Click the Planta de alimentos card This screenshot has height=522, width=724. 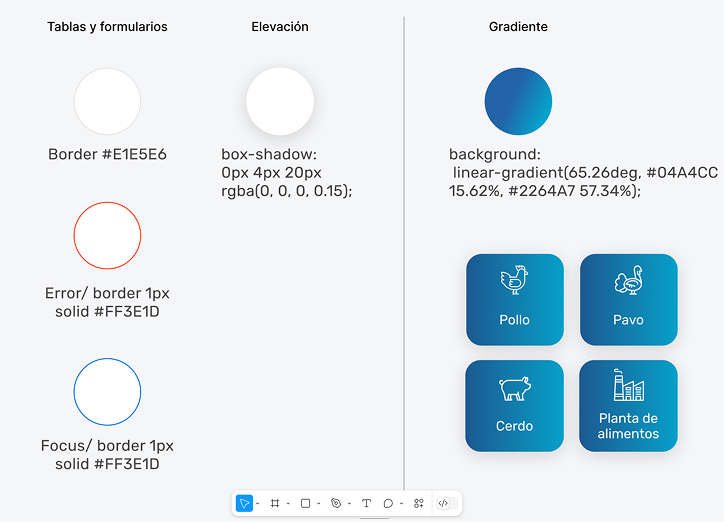[x=628, y=405]
